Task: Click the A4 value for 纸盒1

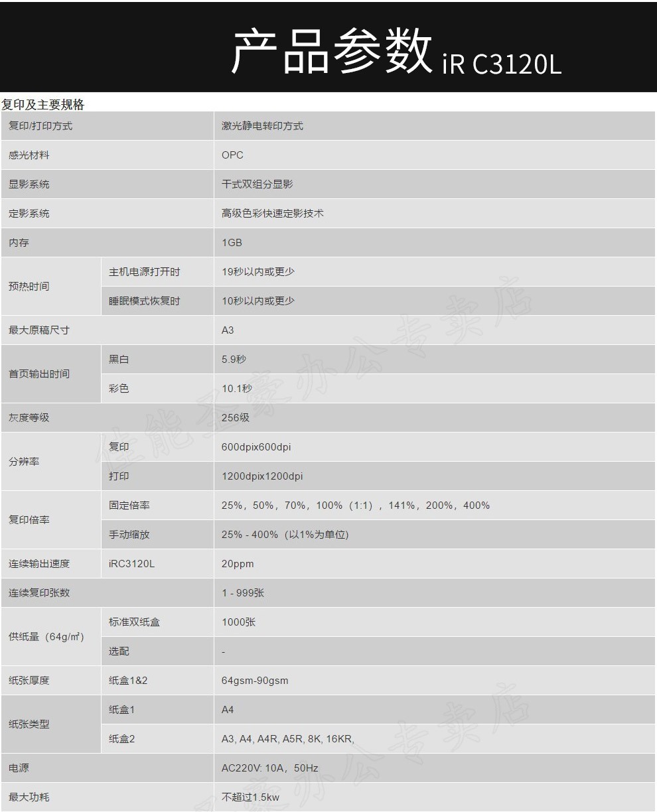Action: click(228, 709)
